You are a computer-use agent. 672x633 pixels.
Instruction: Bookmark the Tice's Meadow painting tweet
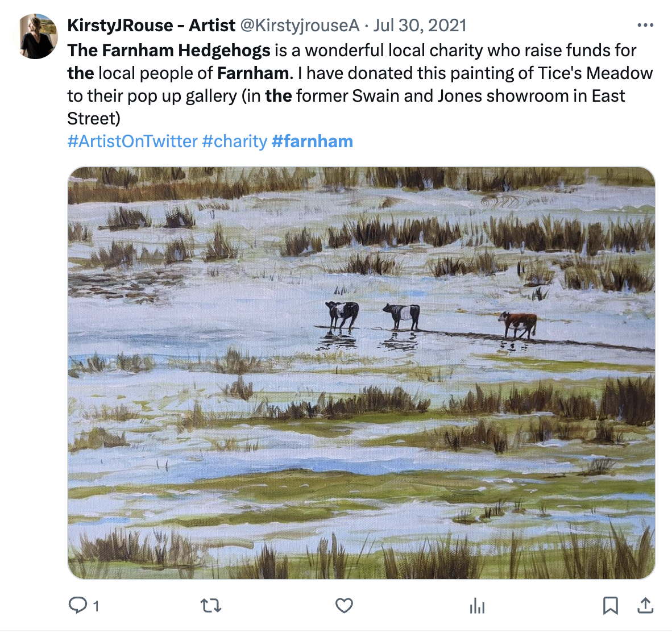tap(610, 606)
